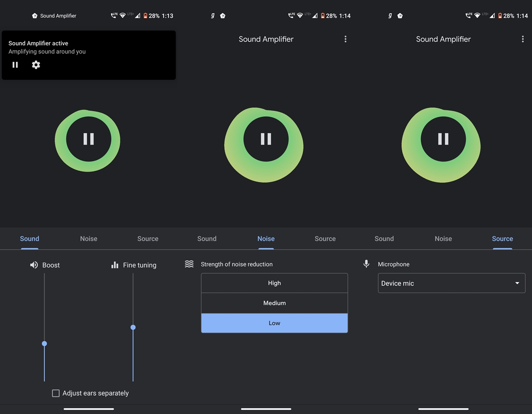The height and width of the screenshot is (414, 532).
Task: Select Low noise reduction strength
Action: (274, 323)
